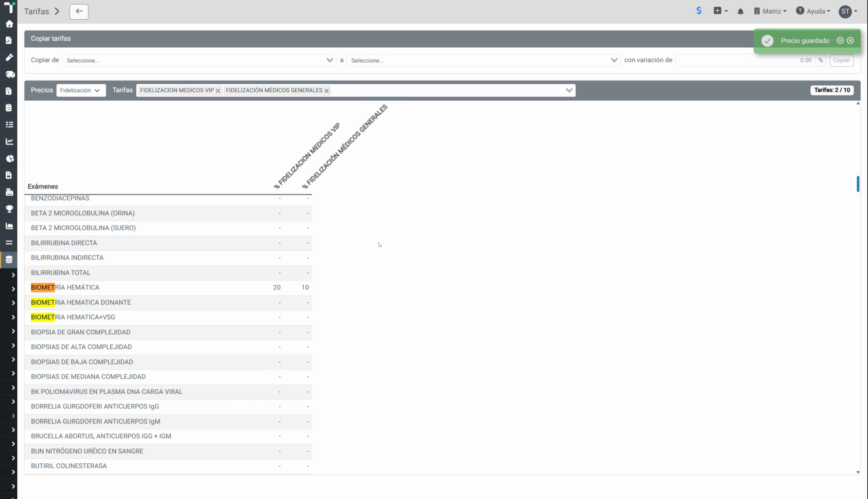Image resolution: width=868 pixels, height=499 pixels.
Task: Open the pie chart icon in sidebar
Action: click(x=10, y=159)
